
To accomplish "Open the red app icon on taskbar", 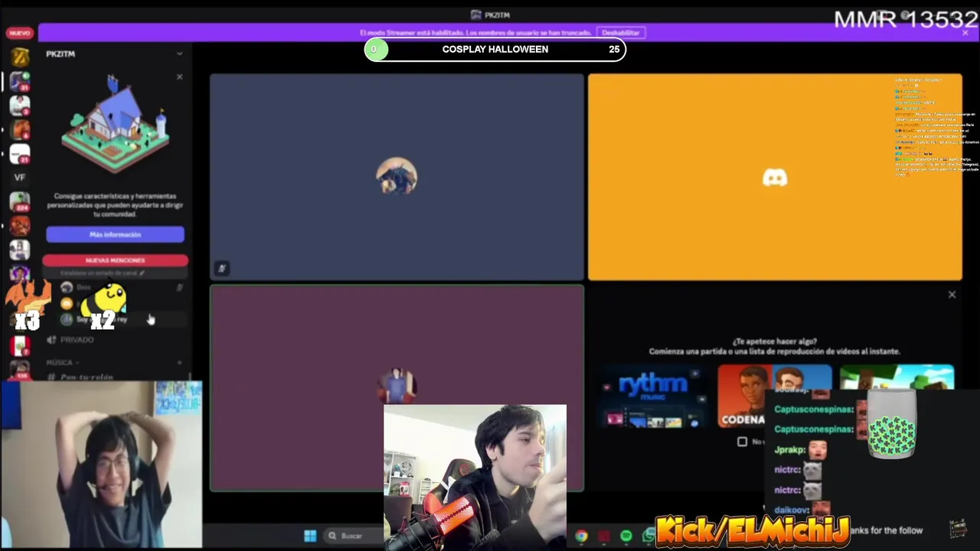I will [x=604, y=536].
